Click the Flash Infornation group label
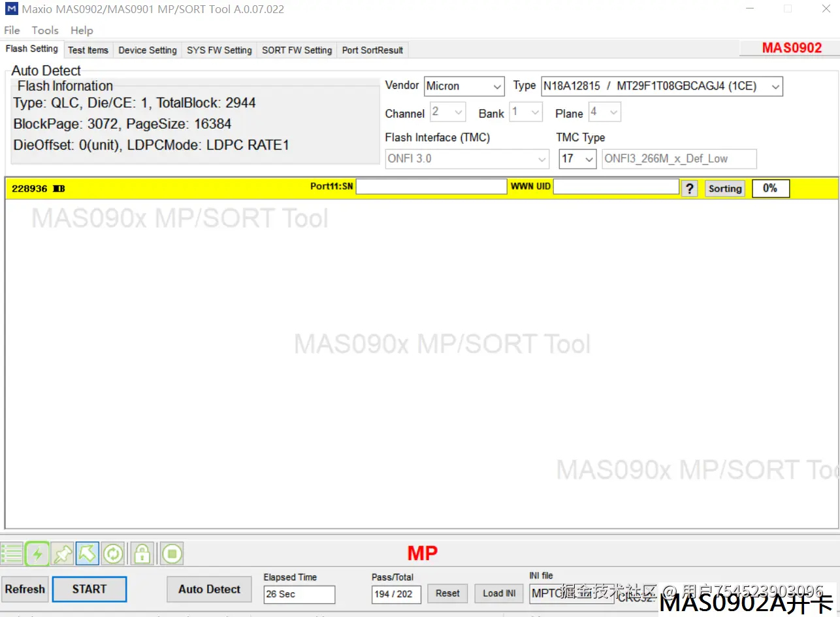The height and width of the screenshot is (617, 840). 65,86
